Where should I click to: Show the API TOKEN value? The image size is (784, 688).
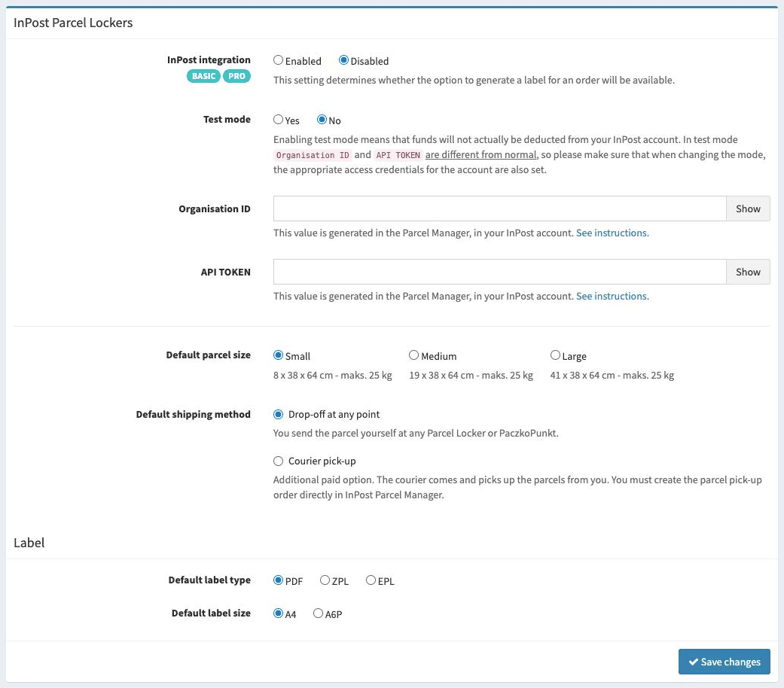tap(748, 272)
